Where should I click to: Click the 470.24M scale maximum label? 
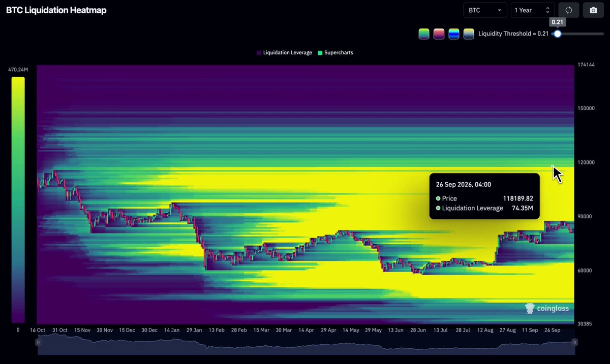tap(18, 70)
